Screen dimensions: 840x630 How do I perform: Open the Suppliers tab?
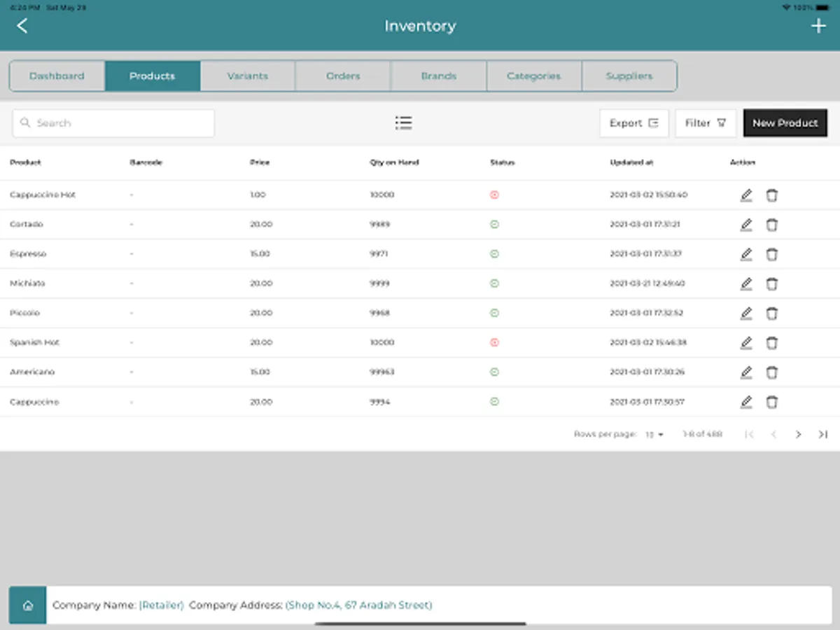tap(629, 76)
